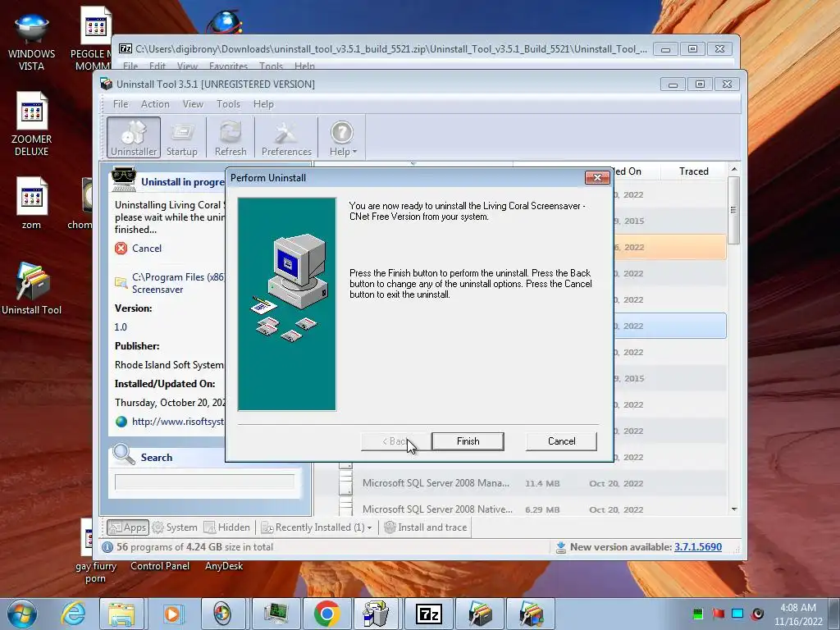Open the Startup toolbar section
This screenshot has height=630, width=840.
[x=181, y=138]
